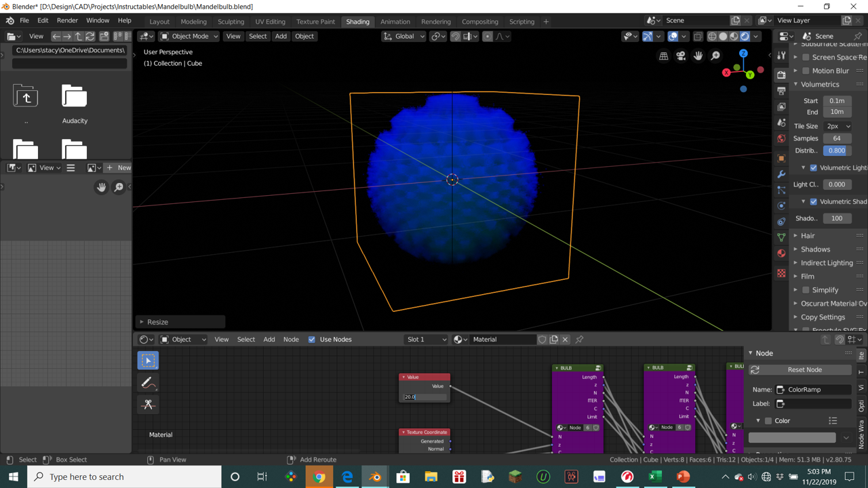The width and height of the screenshot is (868, 488).
Task: Click the file browser path field
Action: tap(70, 50)
